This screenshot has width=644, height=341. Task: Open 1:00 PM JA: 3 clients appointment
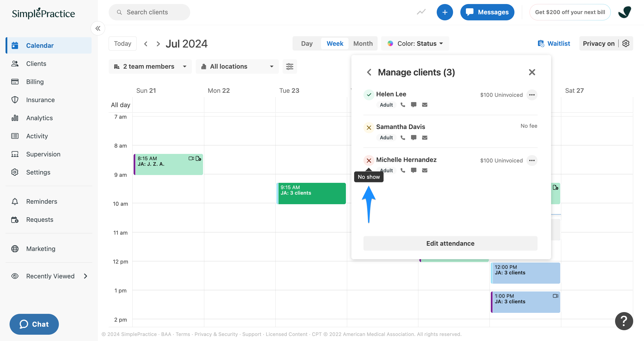click(x=526, y=302)
